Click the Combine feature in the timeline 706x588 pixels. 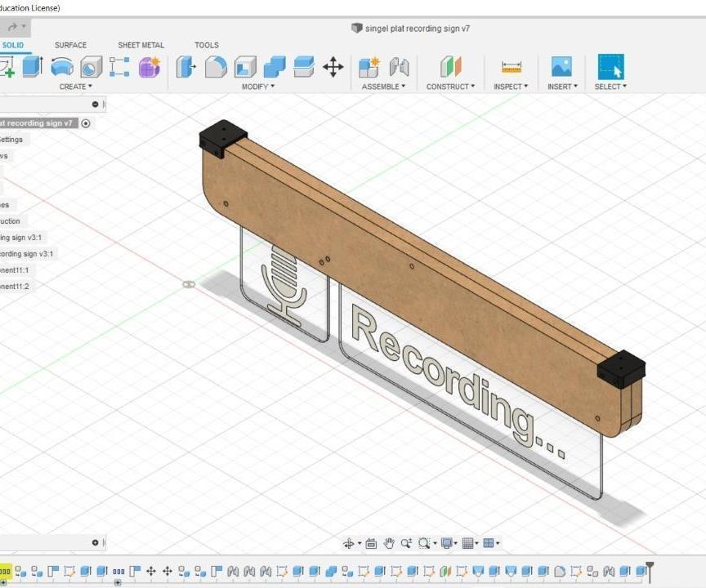point(331,572)
